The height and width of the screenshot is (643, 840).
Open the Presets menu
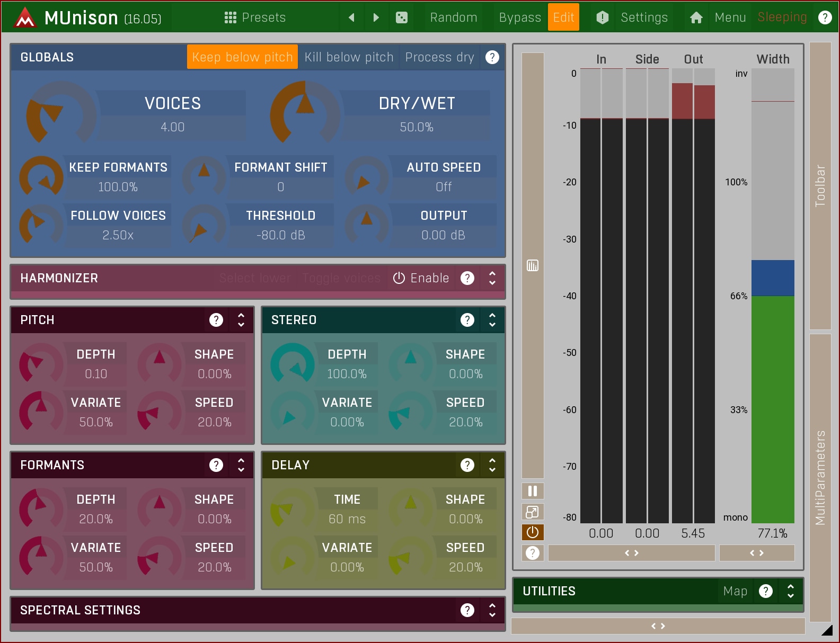255,17
